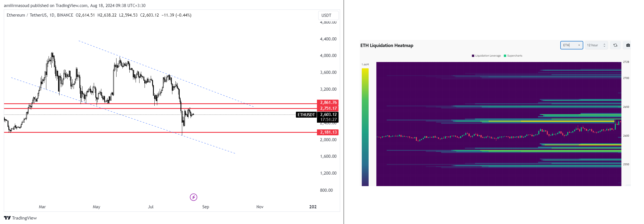Viewport: 644px width, 224px height.
Task: Toggle the Liquidation Leverage legend series
Action: coord(486,56)
